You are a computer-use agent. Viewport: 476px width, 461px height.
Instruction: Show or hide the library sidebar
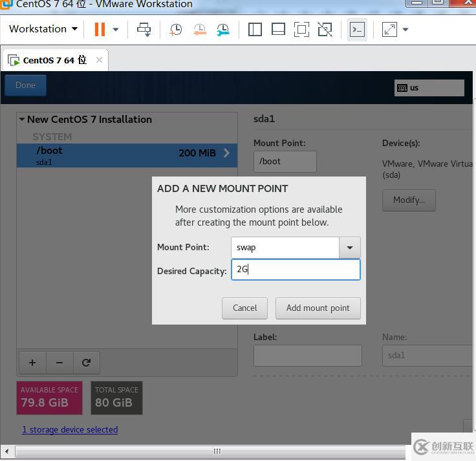[255, 30]
